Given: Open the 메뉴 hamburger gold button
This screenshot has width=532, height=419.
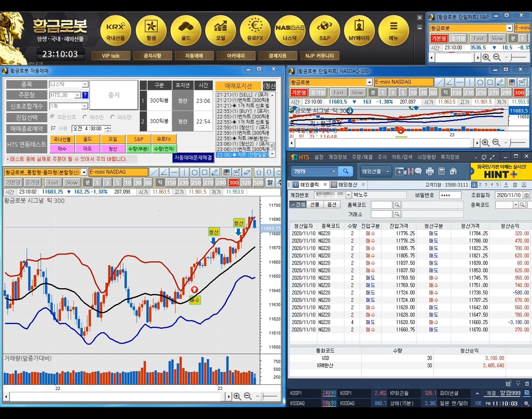Looking at the screenshot, I should (394, 31).
